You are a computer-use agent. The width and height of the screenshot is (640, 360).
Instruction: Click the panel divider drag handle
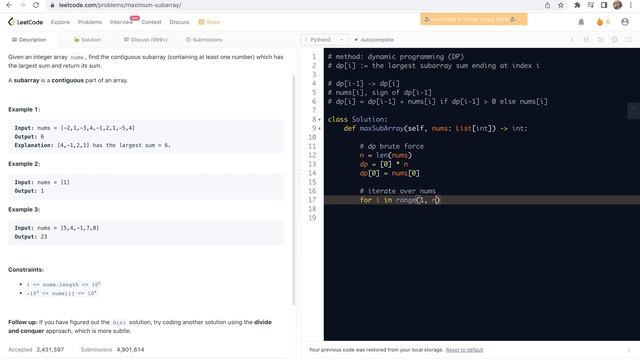pos(298,178)
